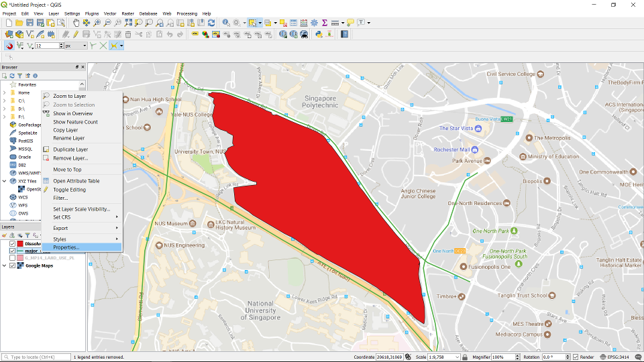Image resolution: width=644 pixels, height=362 pixels.
Task: Open the snapping tolerance px unit dropdown
Action: pos(84,46)
